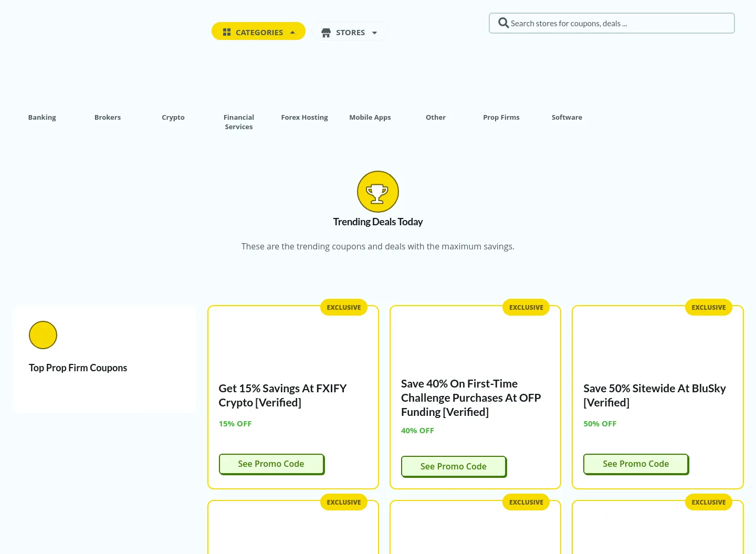Open Top Prop Firm Coupons

78,368
